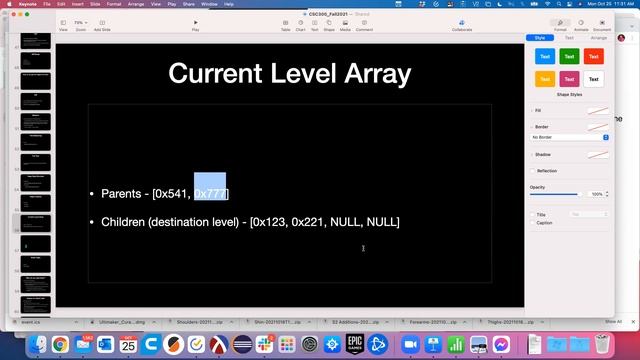Screen dimensions: 640x360
Task: Click the Opacity percentage field
Action: click(x=596, y=194)
